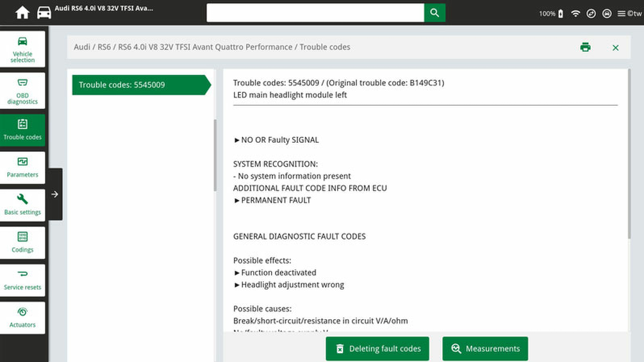Image resolution: width=644 pixels, height=362 pixels.
Task: Click the search input field
Action: pyautogui.click(x=315, y=13)
